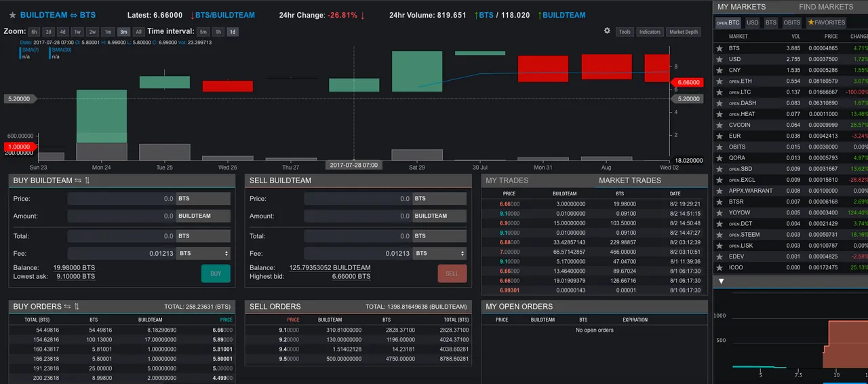Swap icon in BUY ORDERS header
The width and height of the screenshot is (868, 384).
[x=67, y=307]
